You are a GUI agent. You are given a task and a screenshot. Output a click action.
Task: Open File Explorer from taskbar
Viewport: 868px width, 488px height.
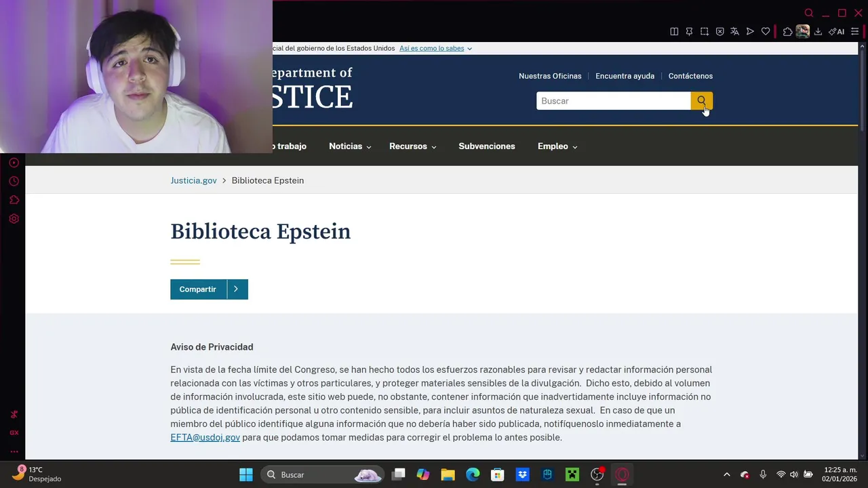448,474
